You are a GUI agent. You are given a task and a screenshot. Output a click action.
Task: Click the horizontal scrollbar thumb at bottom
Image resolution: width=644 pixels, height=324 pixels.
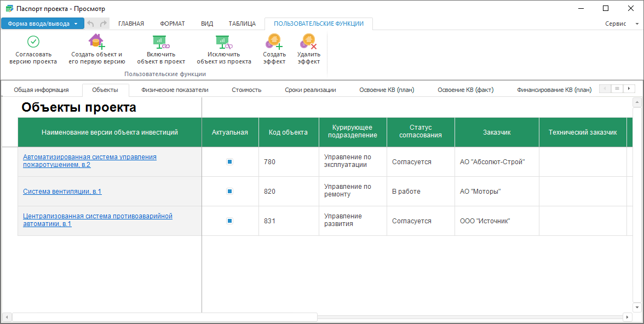[x=164, y=317]
